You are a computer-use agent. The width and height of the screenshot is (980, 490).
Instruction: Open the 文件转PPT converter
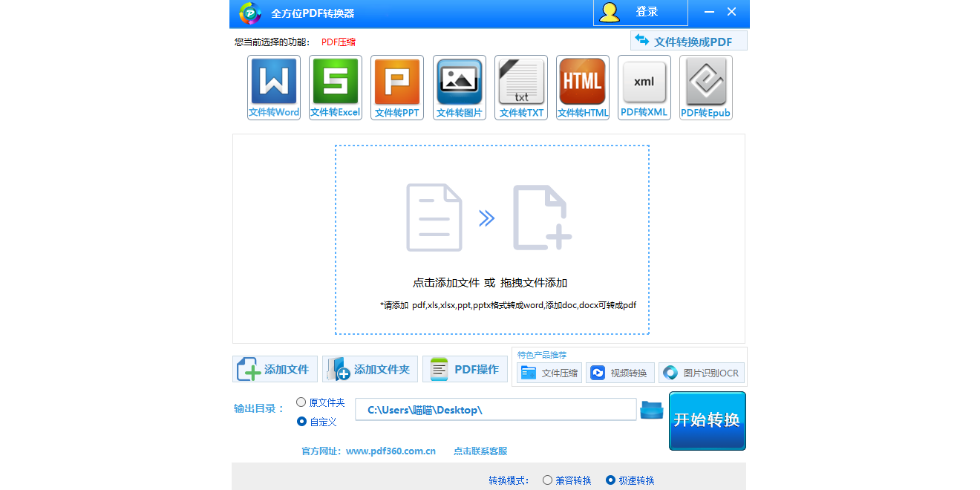[396, 85]
